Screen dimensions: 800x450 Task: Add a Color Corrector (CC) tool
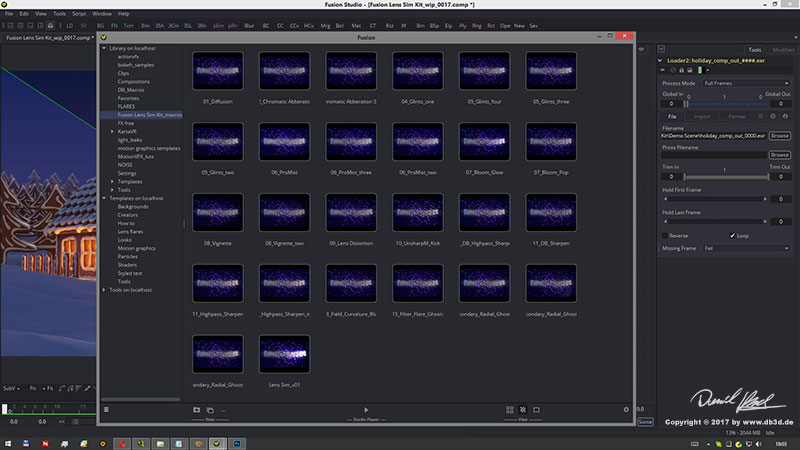[280, 26]
